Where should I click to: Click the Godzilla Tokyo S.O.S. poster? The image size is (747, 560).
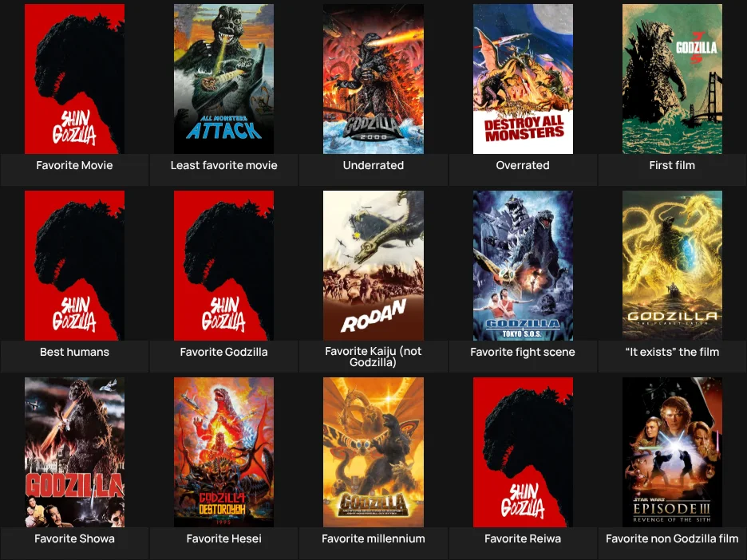tap(523, 266)
